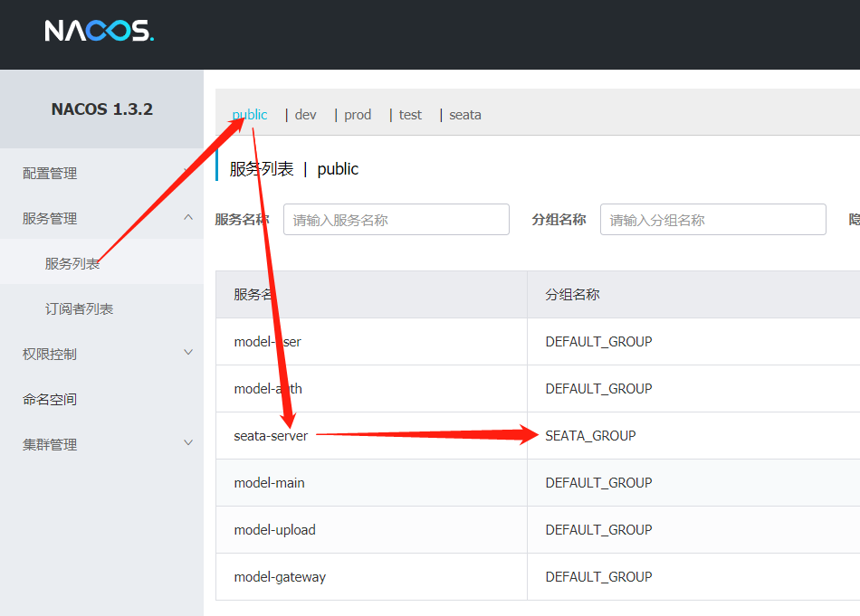Click DEFAULT_GROUP in the model-upload row
This screenshot has height=616, width=860.
click(x=599, y=530)
